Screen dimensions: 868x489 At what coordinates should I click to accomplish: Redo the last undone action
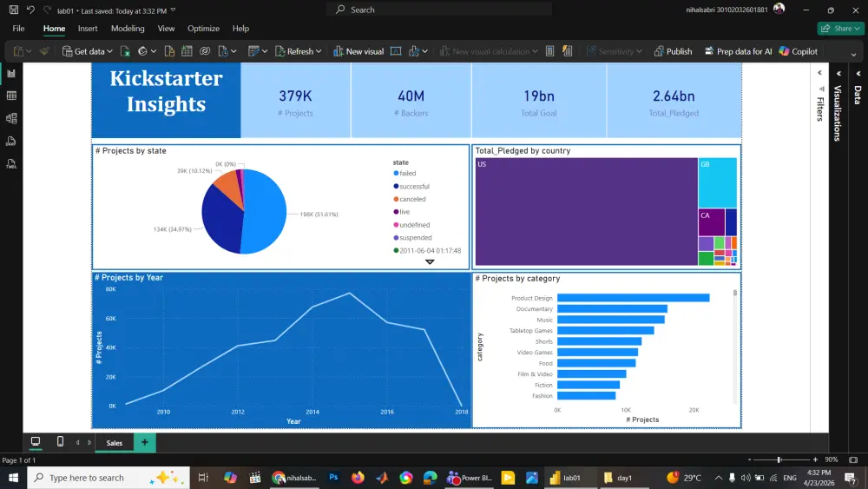tap(47, 10)
